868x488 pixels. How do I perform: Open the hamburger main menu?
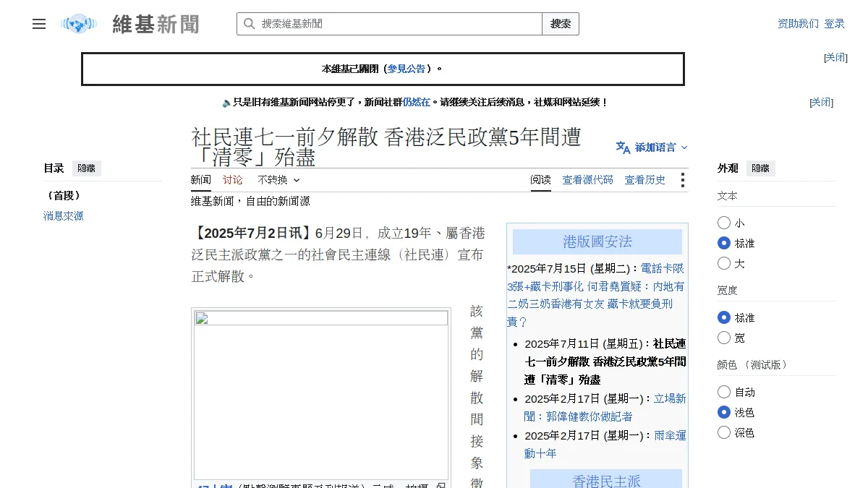pyautogui.click(x=39, y=24)
